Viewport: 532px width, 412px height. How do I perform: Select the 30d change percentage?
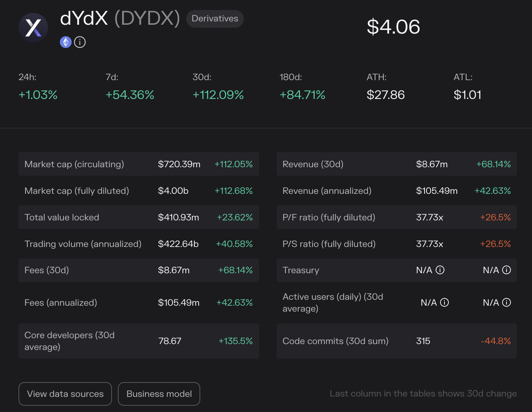218,95
